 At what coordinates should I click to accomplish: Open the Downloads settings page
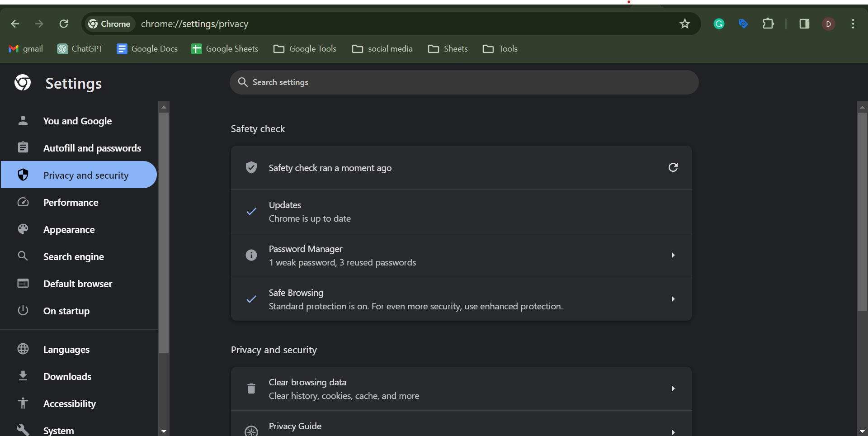pos(79,376)
